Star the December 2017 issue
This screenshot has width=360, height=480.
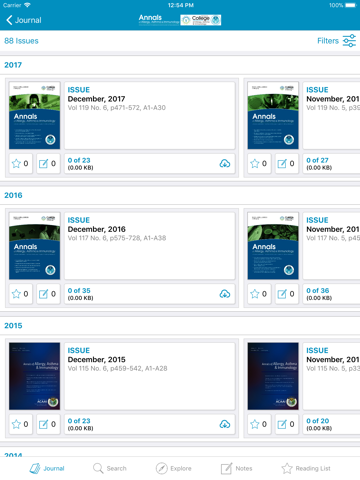tap(21, 164)
